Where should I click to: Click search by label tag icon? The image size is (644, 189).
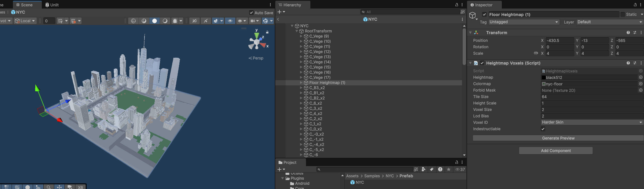click(432, 169)
